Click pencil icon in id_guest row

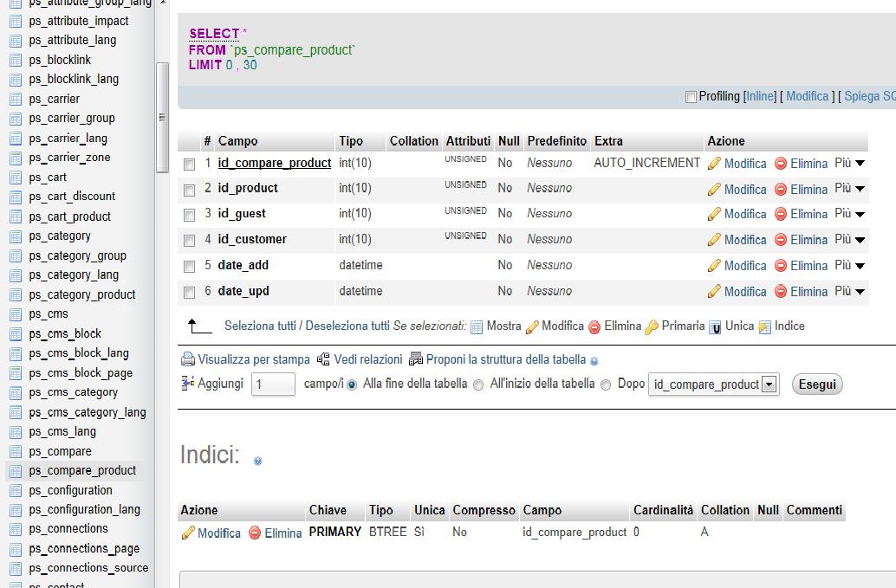pyautogui.click(x=714, y=214)
